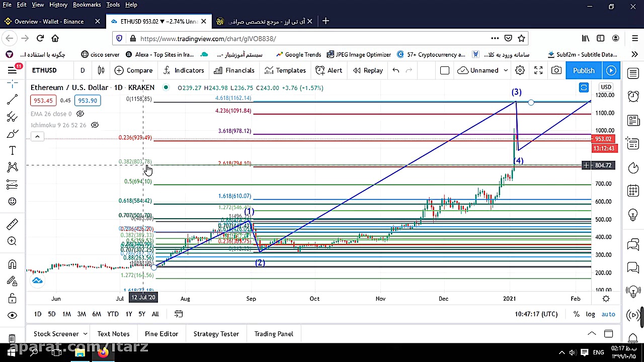Screen dimensions: 644x362
Task: Click the Compare symbol button
Action: (133, 70)
